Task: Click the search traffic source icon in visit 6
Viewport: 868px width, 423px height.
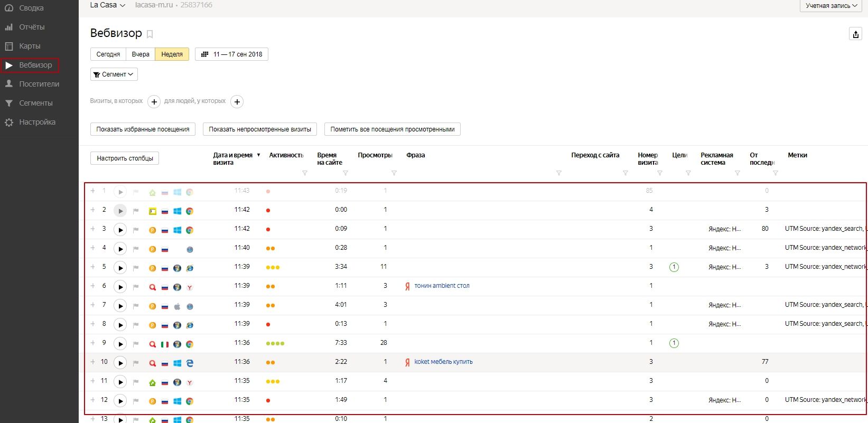Action: 152,287
